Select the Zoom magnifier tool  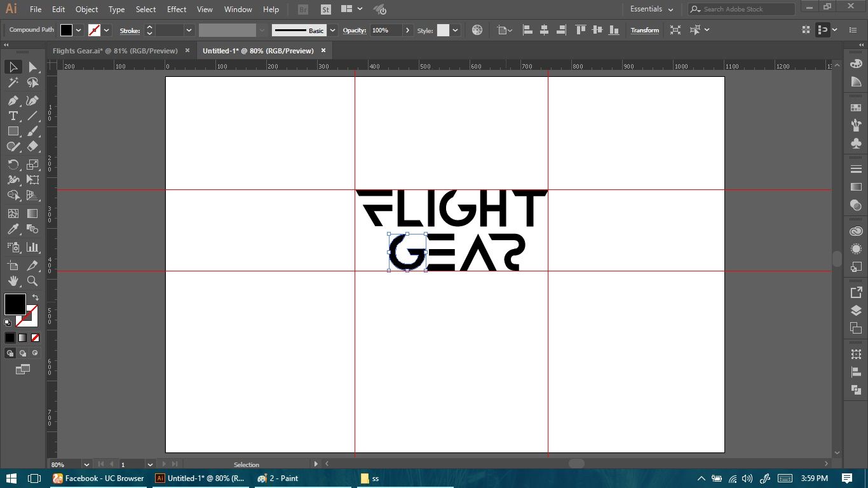coord(32,281)
